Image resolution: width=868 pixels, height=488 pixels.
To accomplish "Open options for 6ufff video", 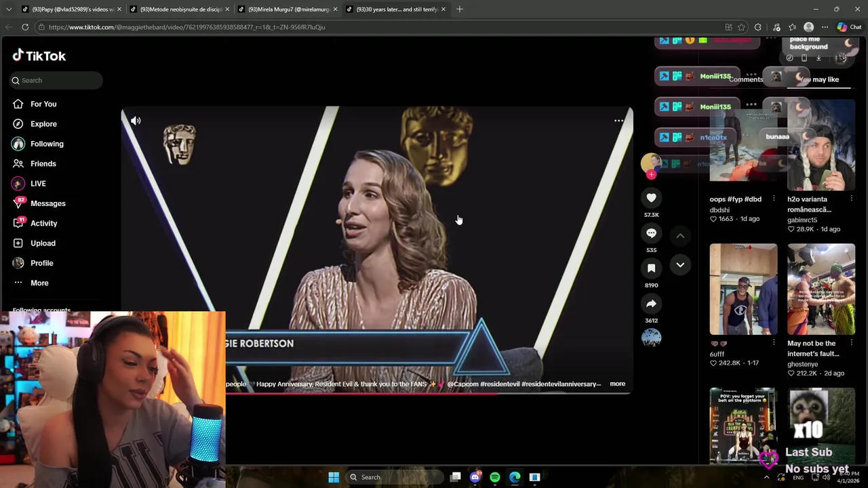I will (x=774, y=343).
